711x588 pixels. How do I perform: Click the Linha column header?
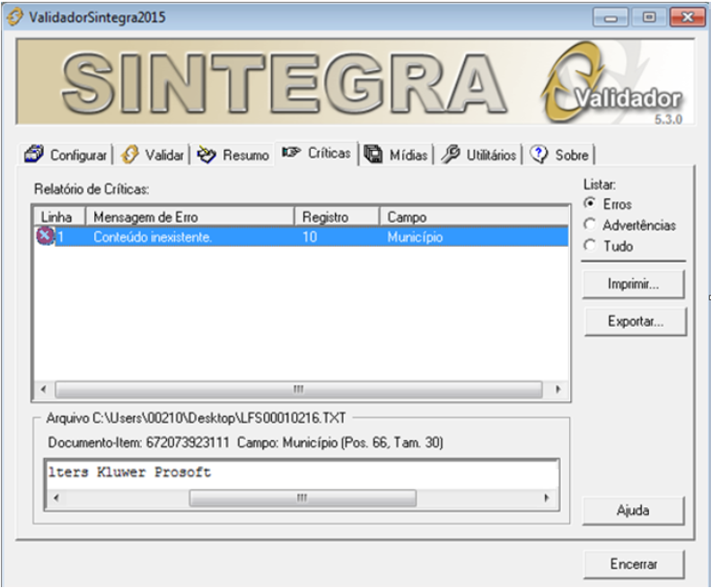pyautogui.click(x=60, y=216)
